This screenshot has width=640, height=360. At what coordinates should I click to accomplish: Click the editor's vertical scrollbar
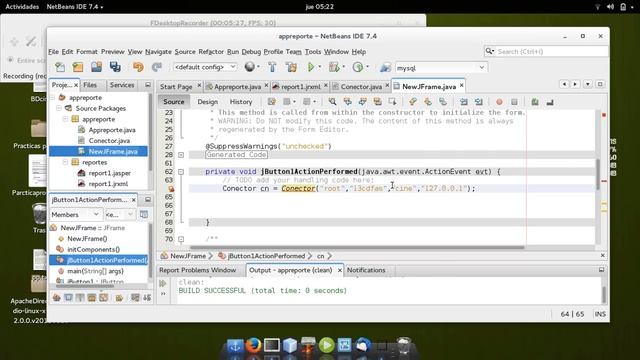coord(598,175)
